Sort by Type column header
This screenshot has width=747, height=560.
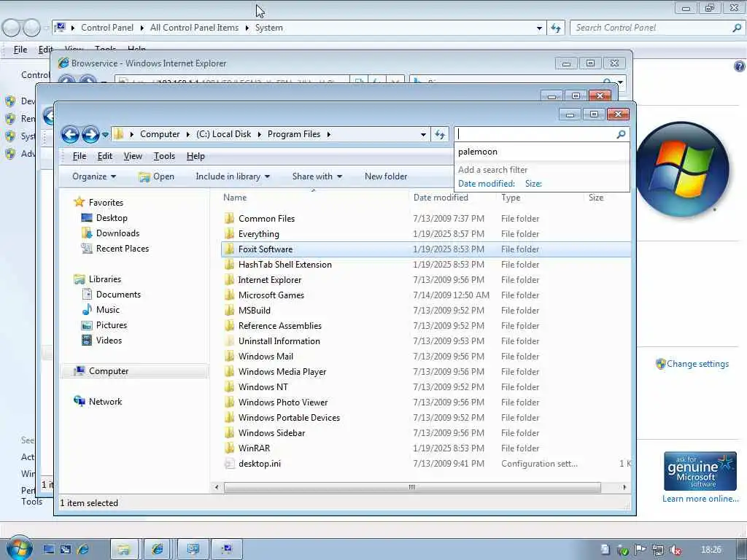tap(511, 198)
